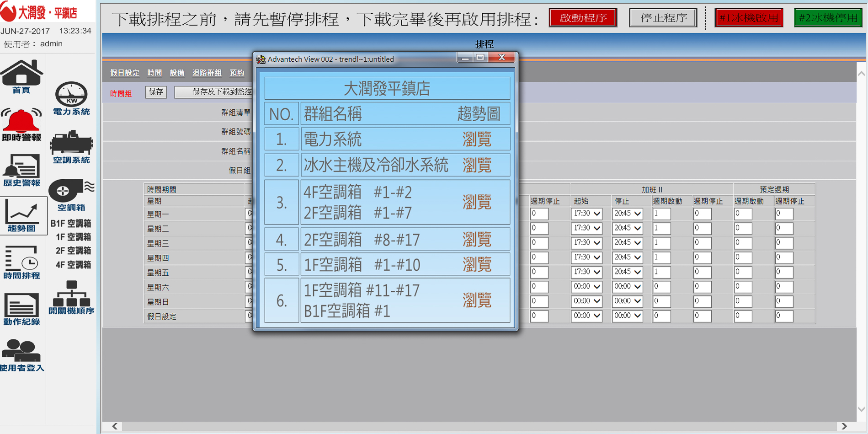Select B1F 空調箱 in sidebar
This screenshot has width=868, height=434.
(71, 224)
